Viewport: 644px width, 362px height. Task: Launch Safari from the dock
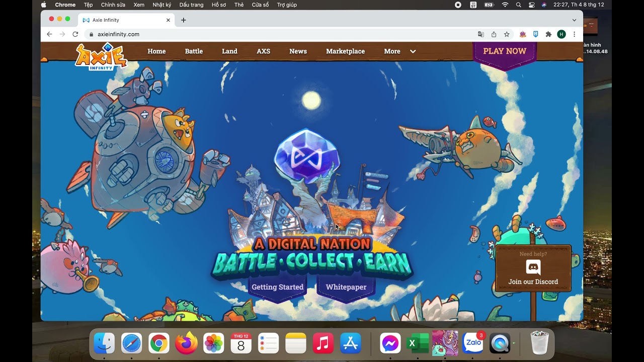point(131,343)
